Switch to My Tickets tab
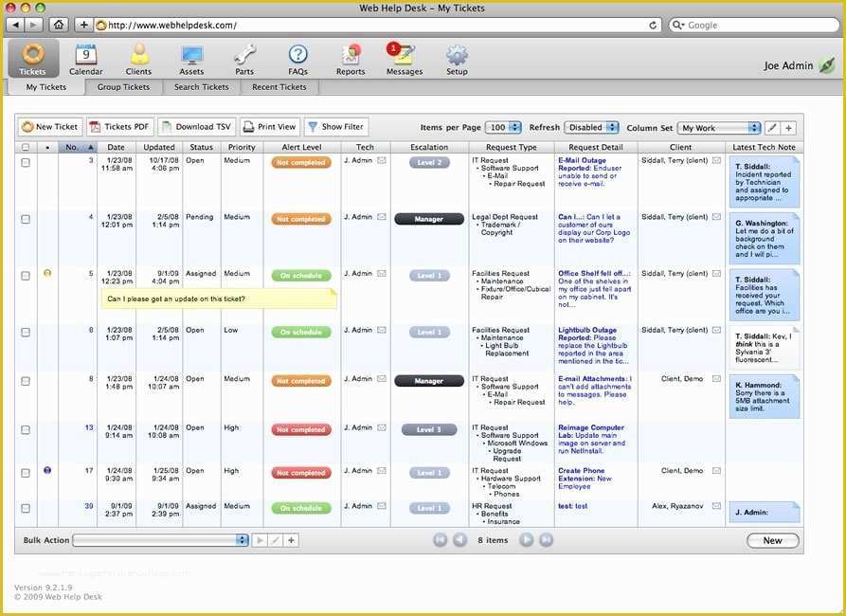 [45, 87]
